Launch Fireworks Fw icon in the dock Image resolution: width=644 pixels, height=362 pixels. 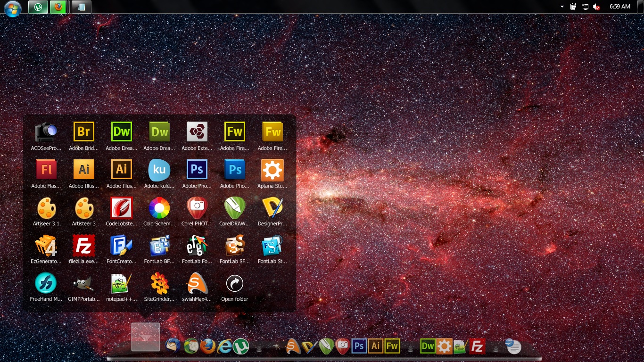click(392, 346)
